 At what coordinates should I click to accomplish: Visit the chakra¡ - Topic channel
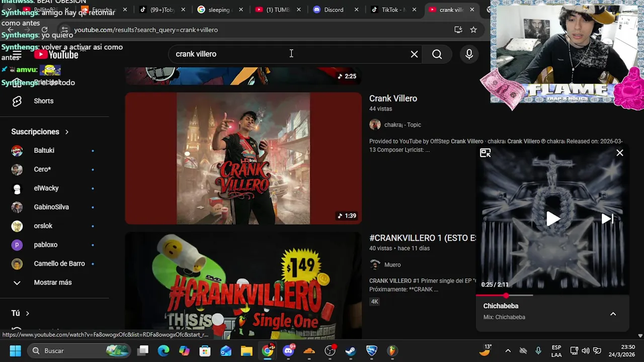pyautogui.click(x=403, y=125)
